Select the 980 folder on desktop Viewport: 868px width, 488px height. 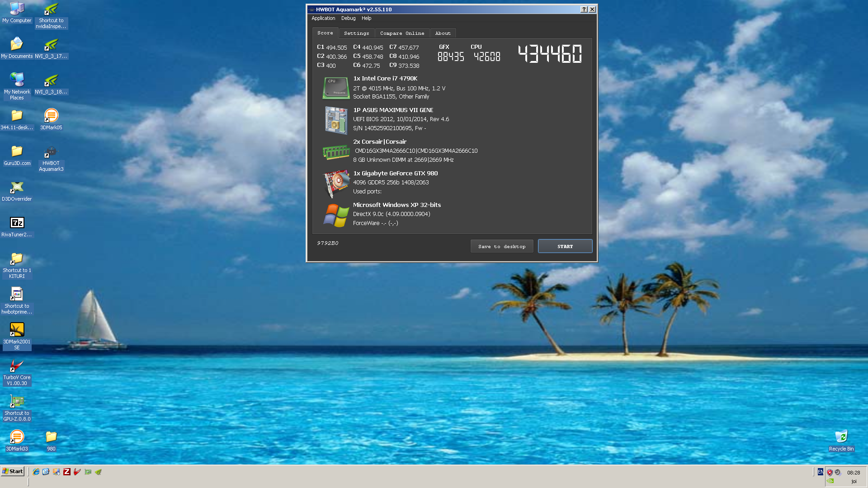[51, 441]
